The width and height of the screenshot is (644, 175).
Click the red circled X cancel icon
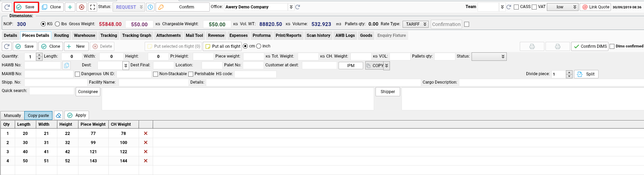[x=82, y=7]
